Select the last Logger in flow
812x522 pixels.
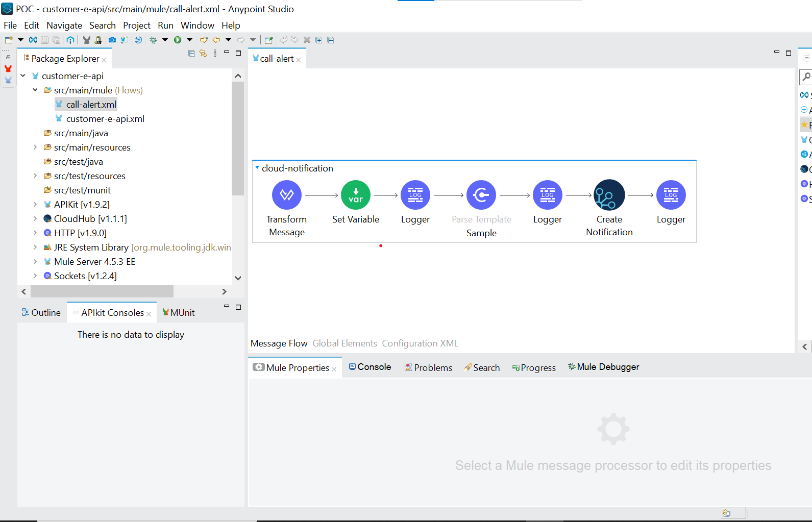point(671,195)
